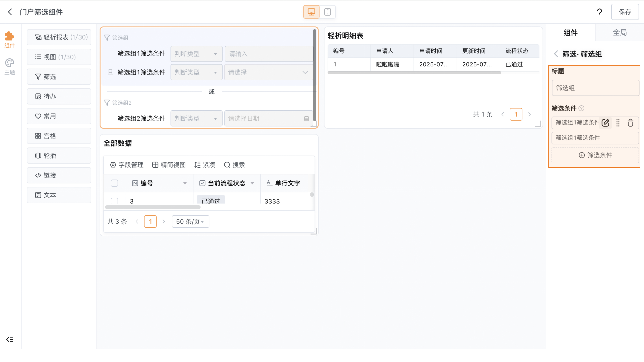Select page 1 in 轻析明细表 pagination
Viewport: 644px width, 362px height.
click(x=516, y=114)
